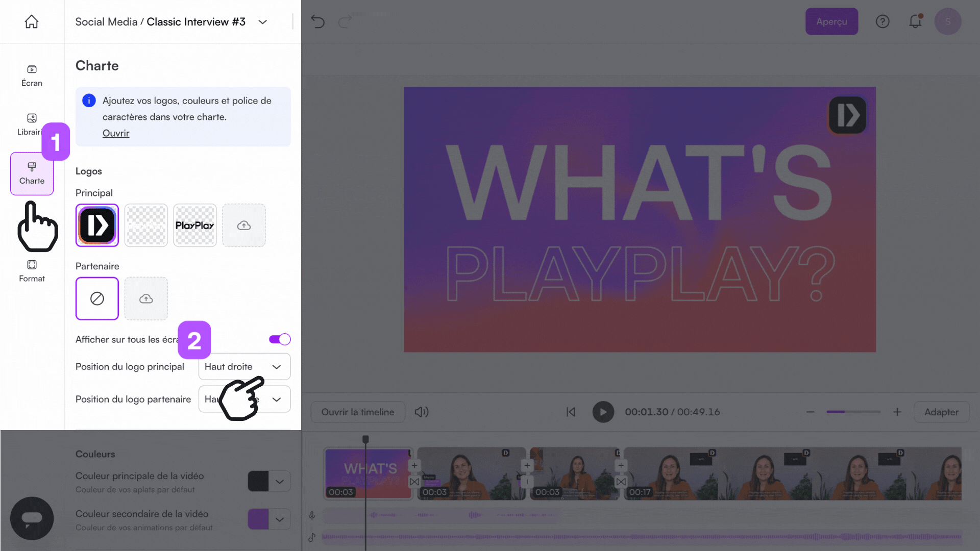Select the PlayPlay text logo
980x551 pixels.
(x=195, y=226)
